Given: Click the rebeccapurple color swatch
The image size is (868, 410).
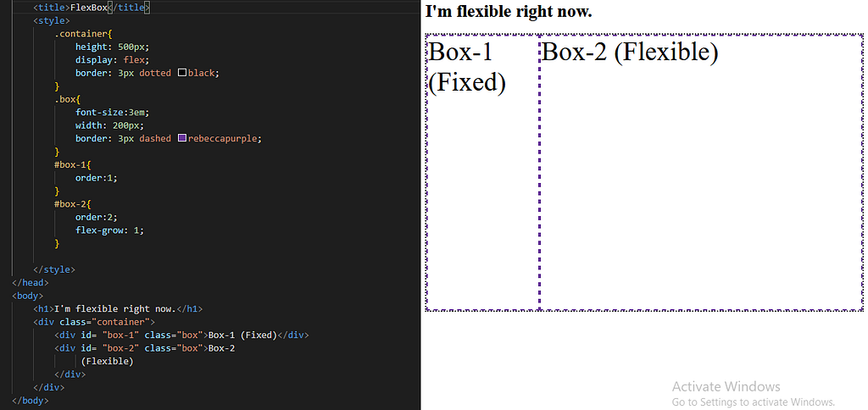Looking at the screenshot, I should pyautogui.click(x=182, y=138).
